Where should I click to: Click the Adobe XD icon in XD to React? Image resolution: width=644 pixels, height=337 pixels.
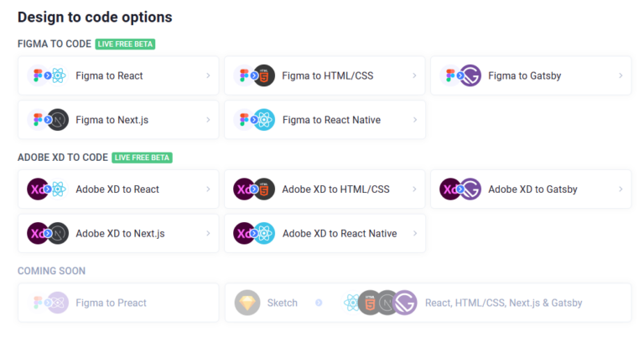pyautogui.click(x=38, y=189)
